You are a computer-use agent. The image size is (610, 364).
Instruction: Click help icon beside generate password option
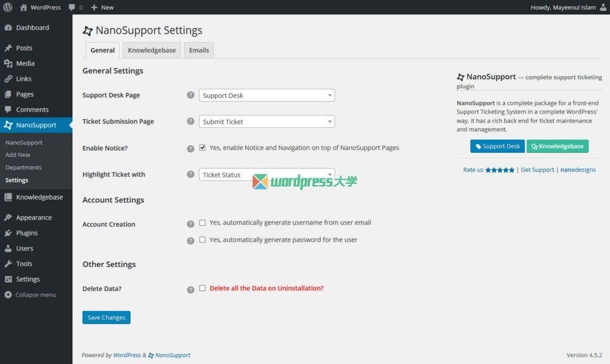pyautogui.click(x=190, y=241)
